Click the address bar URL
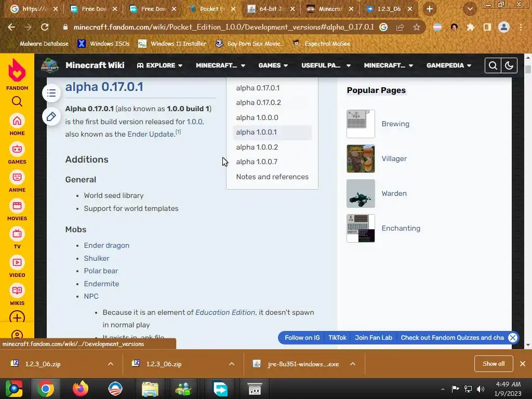This screenshot has height=399, width=532. tap(223, 27)
